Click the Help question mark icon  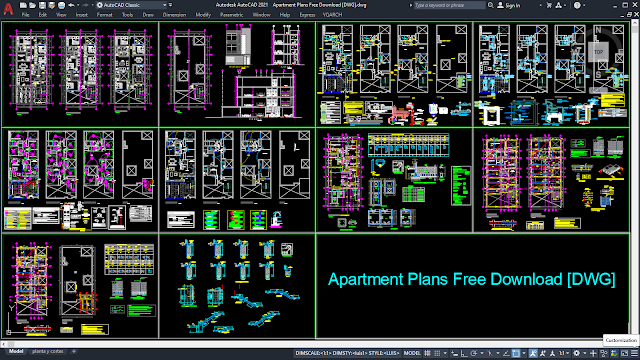(x=577, y=5)
